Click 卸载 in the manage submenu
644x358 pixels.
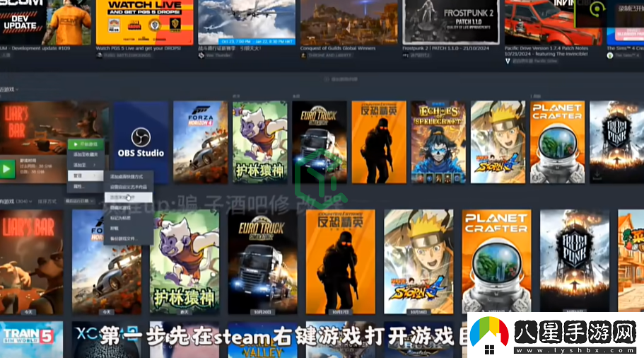pyautogui.click(x=128, y=228)
